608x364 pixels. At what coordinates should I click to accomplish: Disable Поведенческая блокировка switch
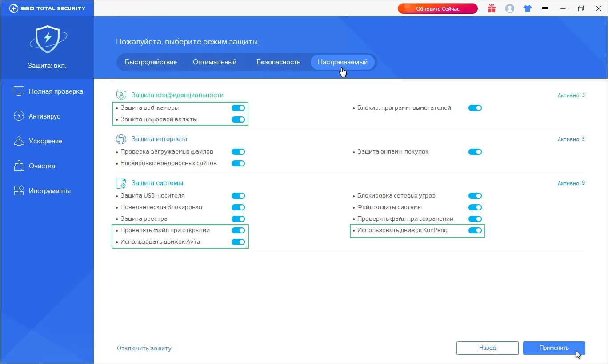[238, 207]
